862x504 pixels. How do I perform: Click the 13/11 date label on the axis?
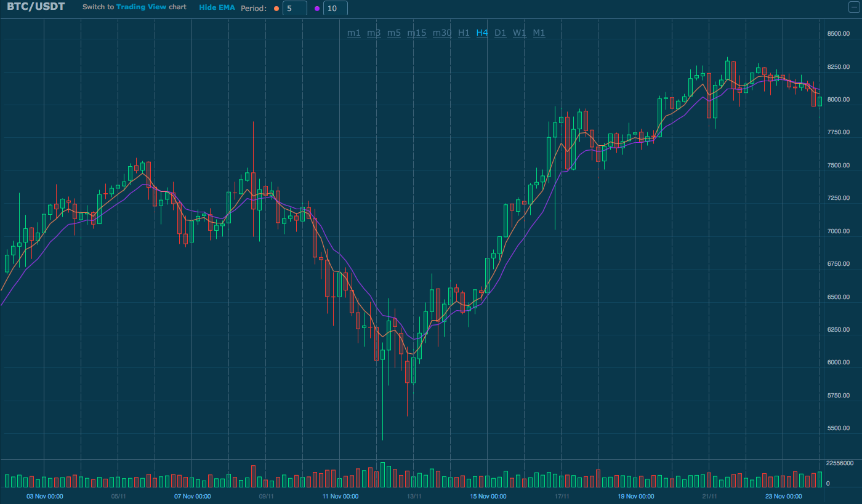(x=415, y=495)
